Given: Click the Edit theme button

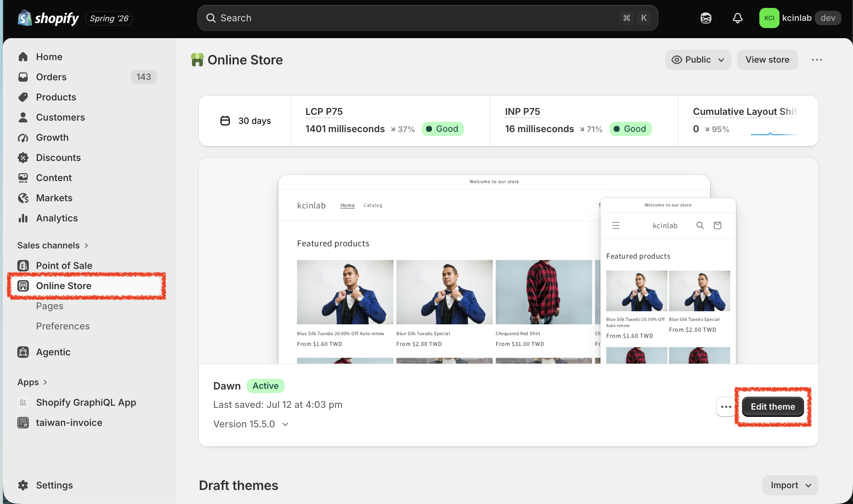Looking at the screenshot, I should coord(773,407).
